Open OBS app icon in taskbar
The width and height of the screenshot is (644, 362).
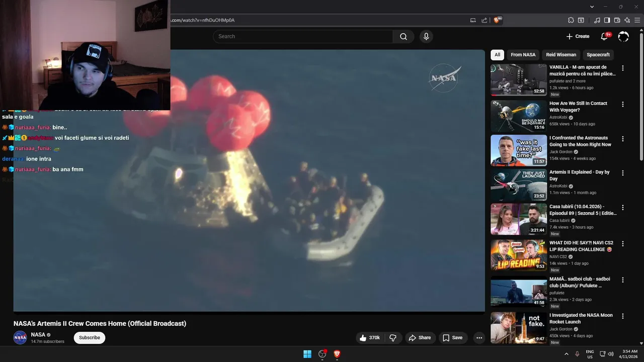[323, 354]
